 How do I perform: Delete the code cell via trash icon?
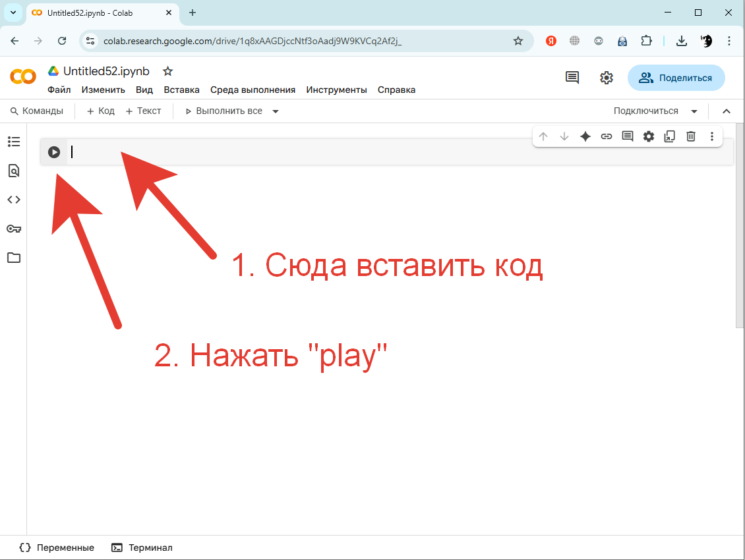[690, 136]
